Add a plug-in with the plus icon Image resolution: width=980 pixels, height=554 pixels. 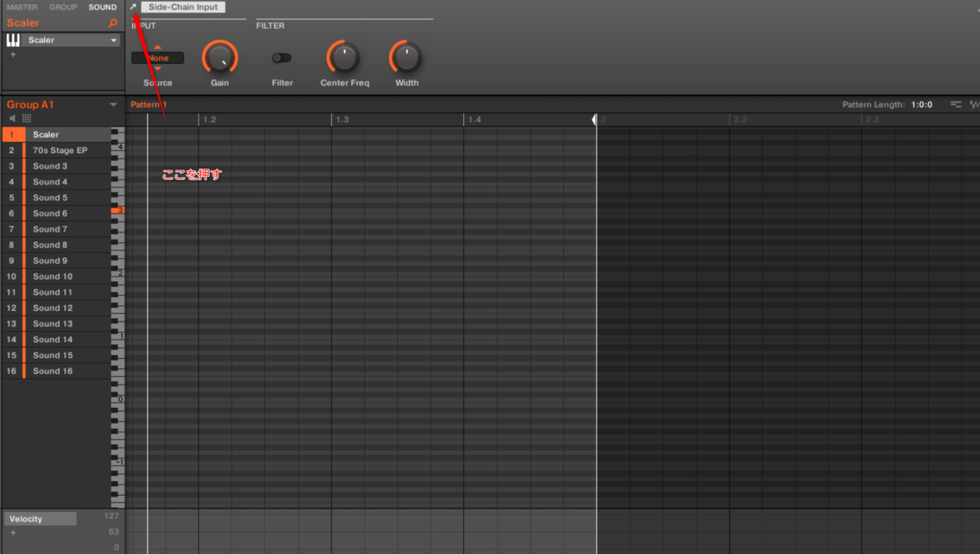(x=12, y=55)
